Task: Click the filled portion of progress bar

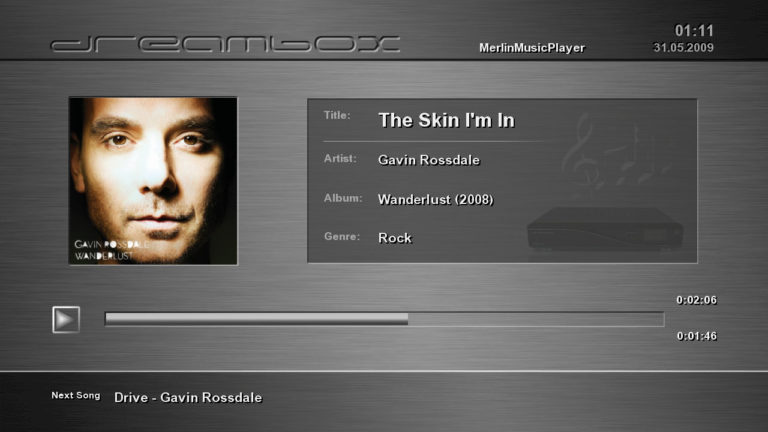Action: (x=257, y=319)
